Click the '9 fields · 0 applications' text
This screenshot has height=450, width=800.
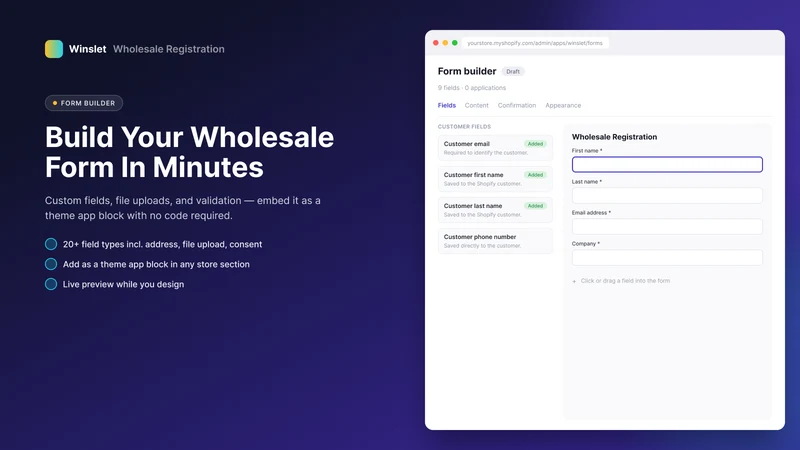pyautogui.click(x=472, y=88)
